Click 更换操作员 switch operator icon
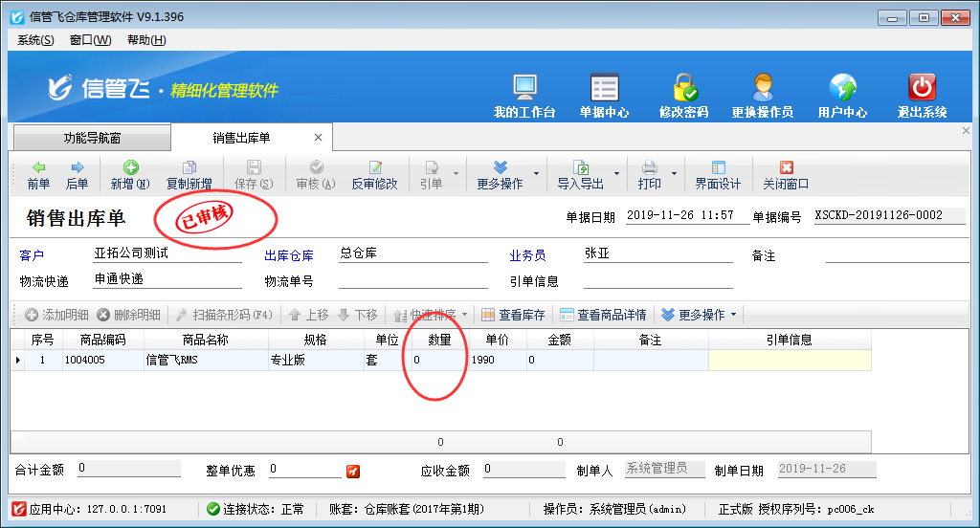The image size is (980, 528). tap(762, 88)
